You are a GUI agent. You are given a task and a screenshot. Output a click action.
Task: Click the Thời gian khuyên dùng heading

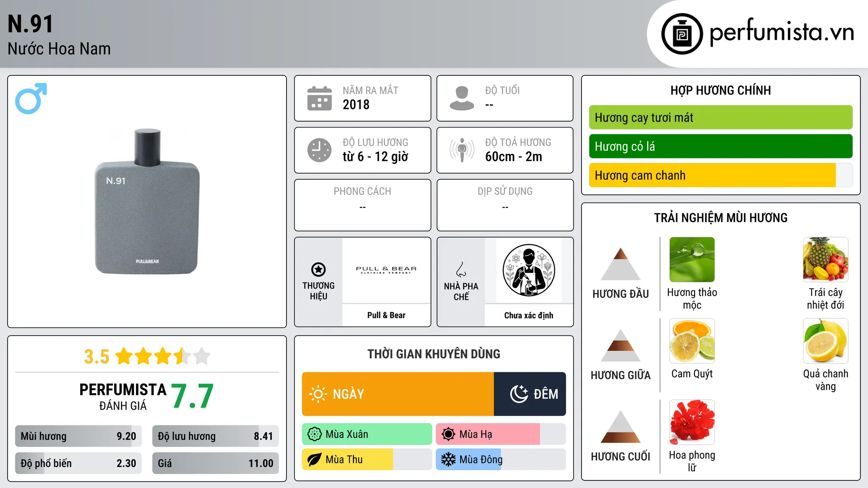434,354
